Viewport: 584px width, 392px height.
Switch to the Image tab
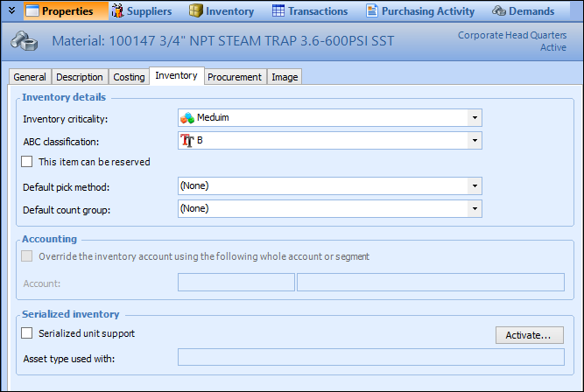(285, 77)
